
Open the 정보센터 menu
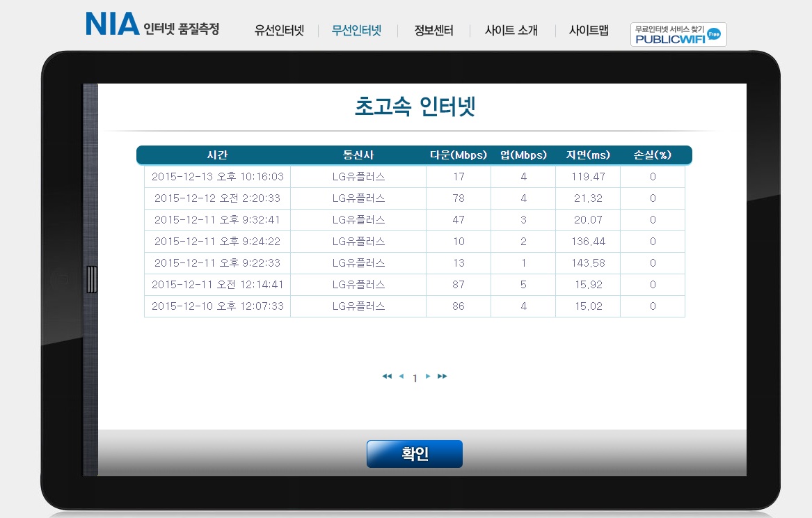(x=433, y=31)
